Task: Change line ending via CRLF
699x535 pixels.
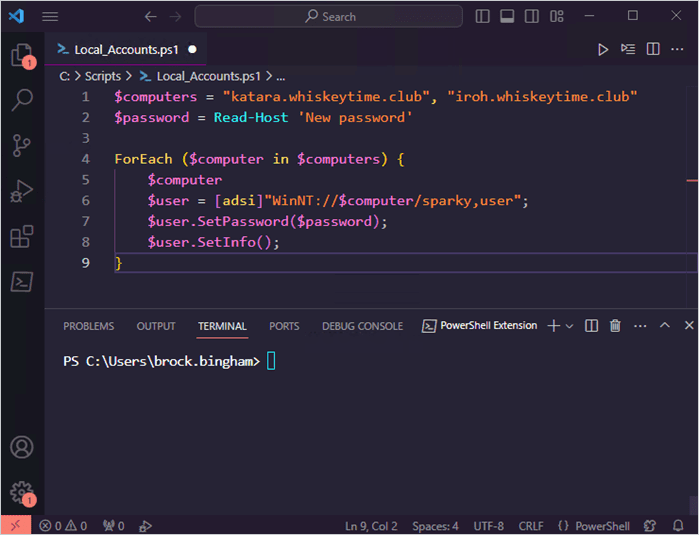Action: coord(531,527)
